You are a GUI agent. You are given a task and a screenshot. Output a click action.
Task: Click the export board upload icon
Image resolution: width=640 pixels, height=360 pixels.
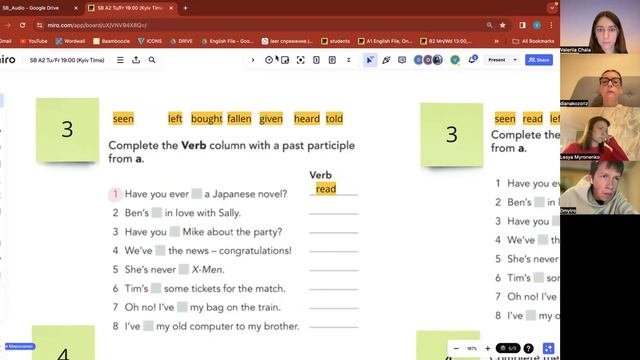(x=136, y=60)
